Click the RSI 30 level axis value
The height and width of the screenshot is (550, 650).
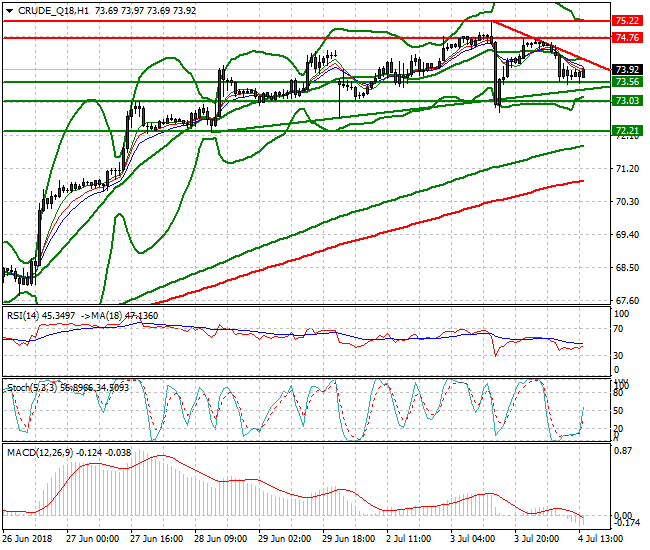618,356
